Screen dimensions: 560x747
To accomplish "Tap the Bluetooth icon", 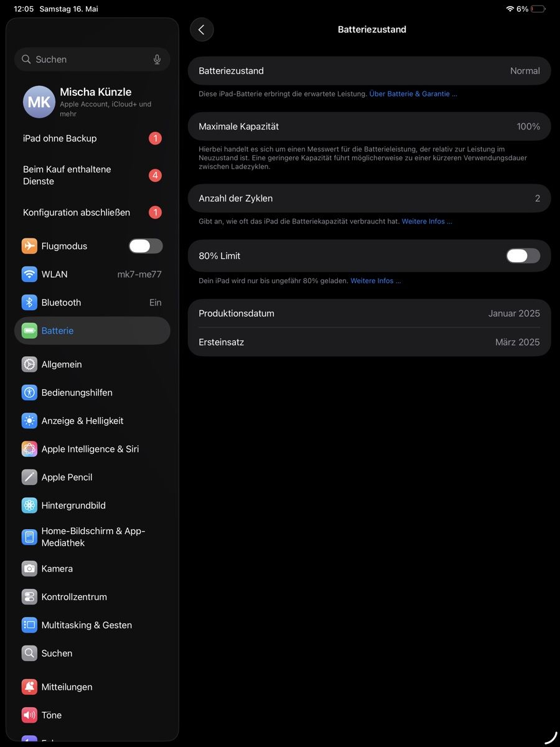I will 29,303.
